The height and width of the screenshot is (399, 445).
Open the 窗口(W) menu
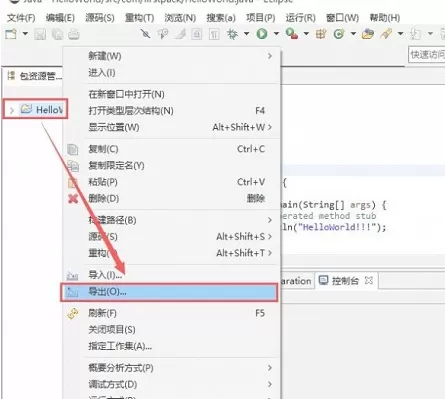(342, 18)
